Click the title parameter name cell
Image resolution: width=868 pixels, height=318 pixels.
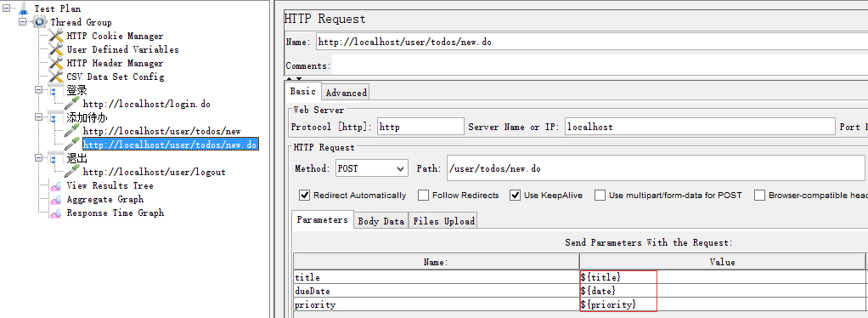(437, 277)
